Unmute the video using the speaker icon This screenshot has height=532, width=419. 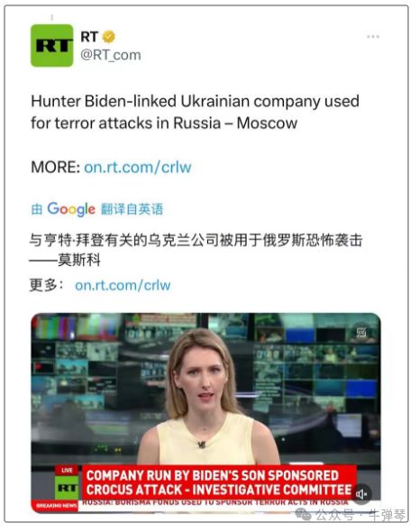coord(361,494)
